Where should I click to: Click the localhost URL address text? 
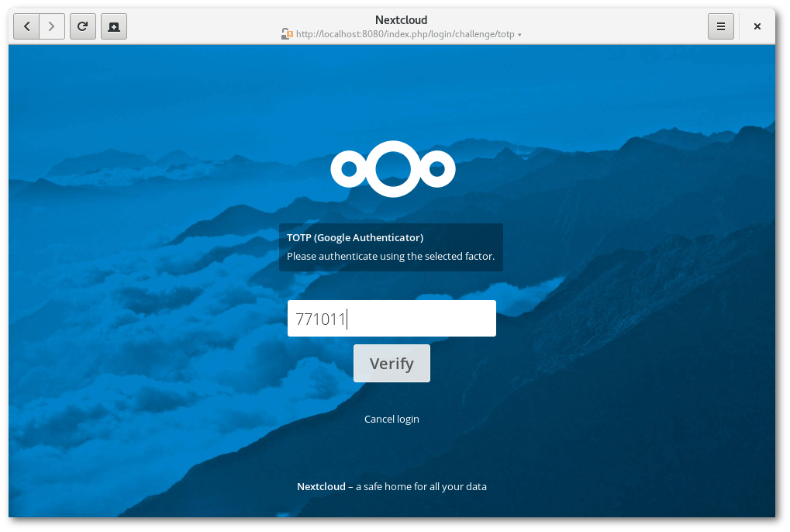pos(405,34)
